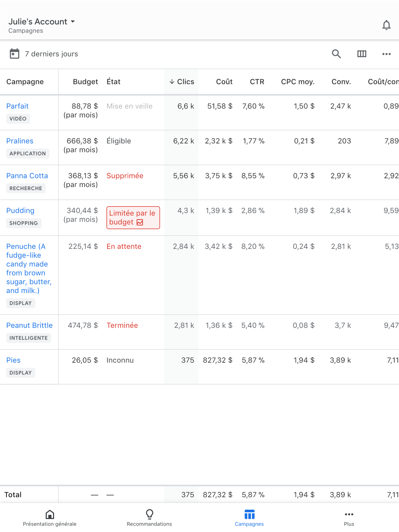Viewport: 399px width, 532px height.
Task: Tap the Recommandations lightbulb icon
Action: coord(149,514)
